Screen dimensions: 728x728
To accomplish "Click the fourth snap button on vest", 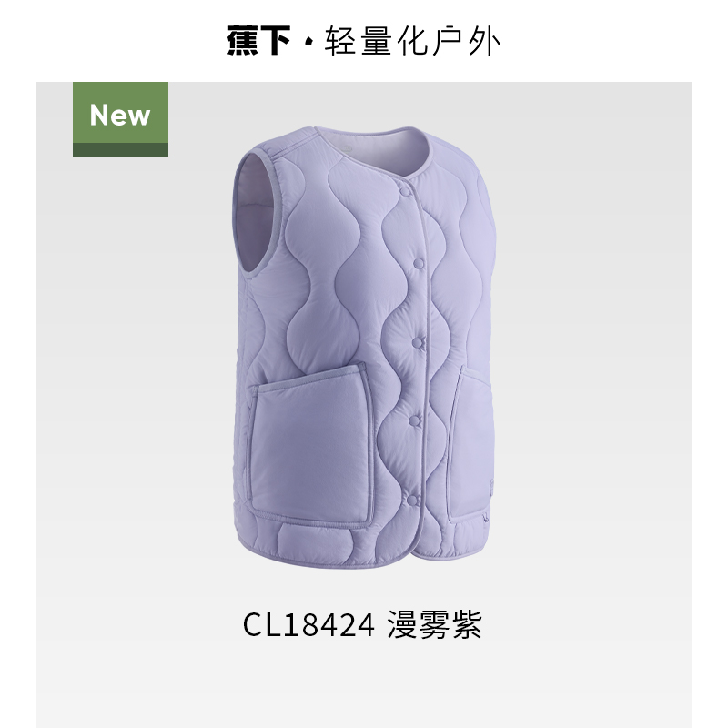I will pos(415,421).
